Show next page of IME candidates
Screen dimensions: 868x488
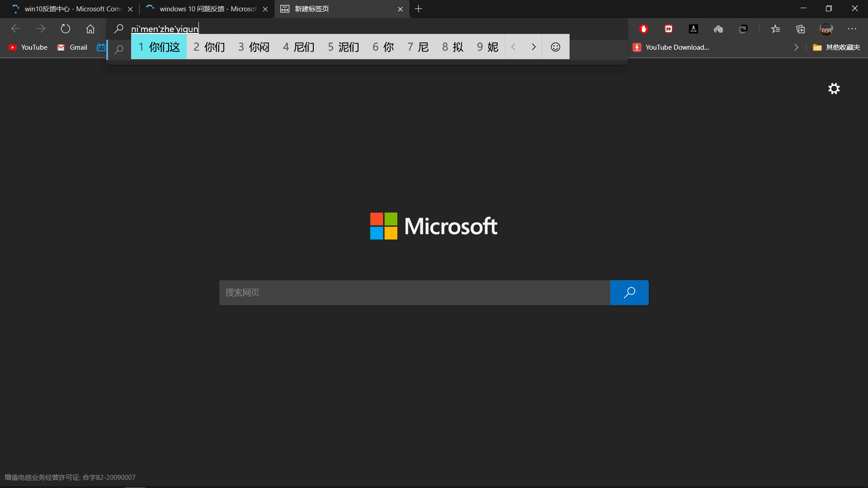(533, 47)
